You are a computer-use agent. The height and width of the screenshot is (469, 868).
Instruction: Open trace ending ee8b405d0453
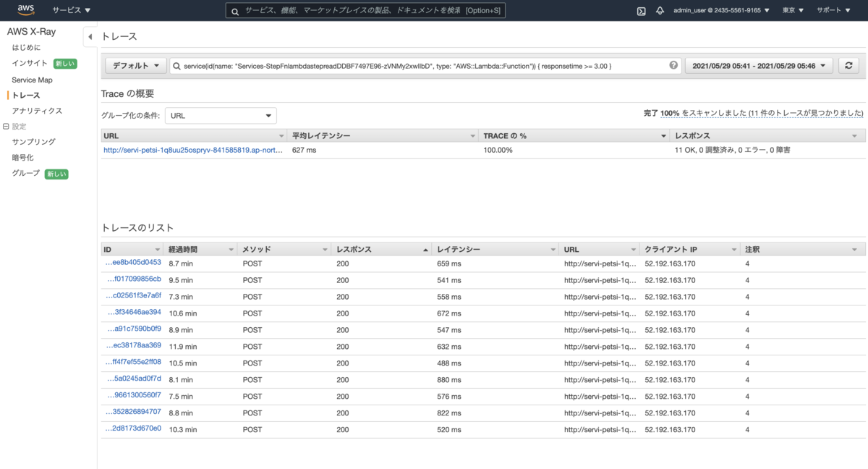[133, 263]
